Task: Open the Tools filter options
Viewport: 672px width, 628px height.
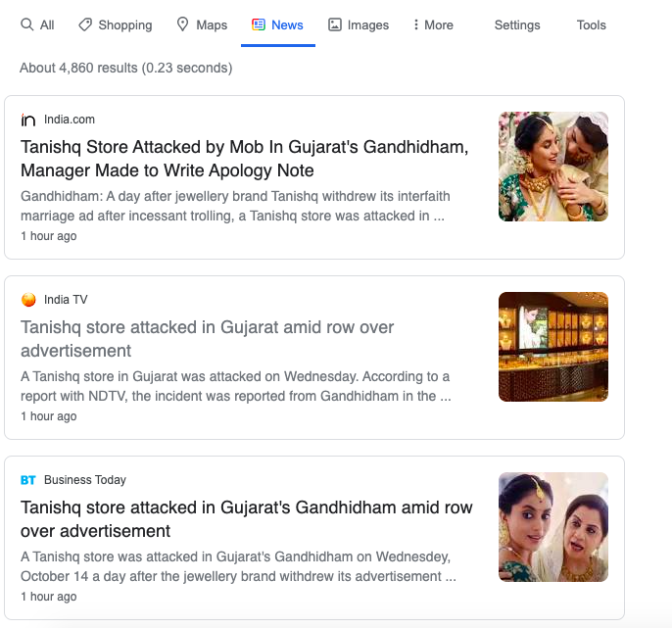Action: 591,24
